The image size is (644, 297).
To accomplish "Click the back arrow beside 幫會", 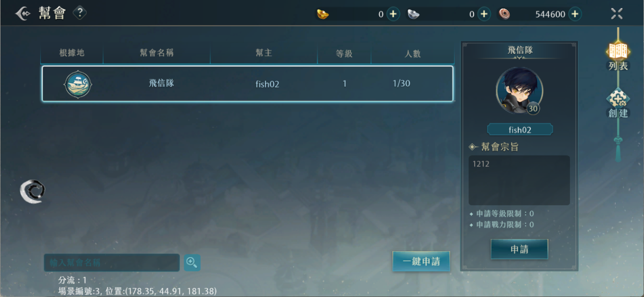I will coord(23,13).
